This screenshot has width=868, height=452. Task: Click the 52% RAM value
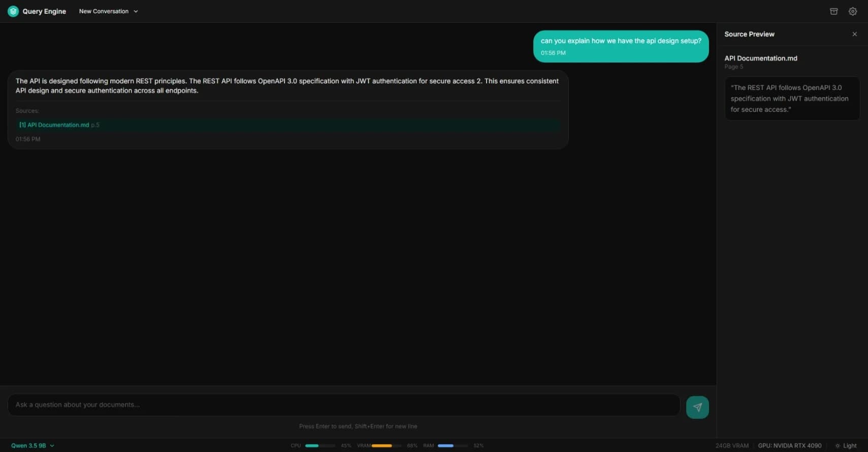[x=478, y=445]
